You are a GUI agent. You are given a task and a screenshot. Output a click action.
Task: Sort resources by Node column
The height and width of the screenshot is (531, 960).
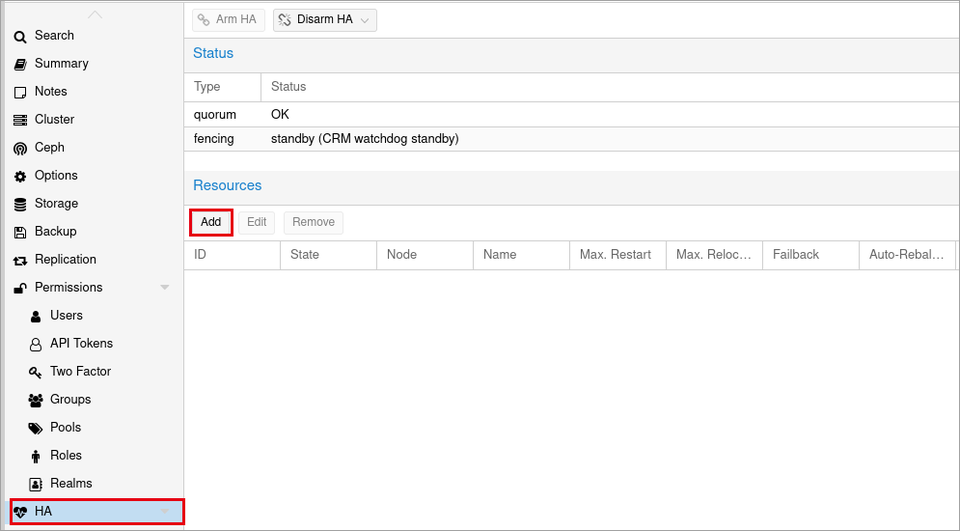click(x=425, y=255)
